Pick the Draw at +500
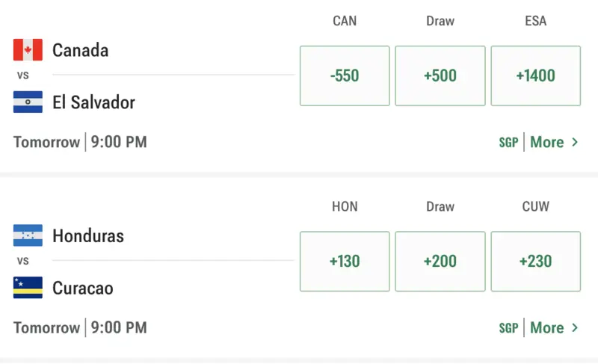The image size is (598, 364). (440, 75)
